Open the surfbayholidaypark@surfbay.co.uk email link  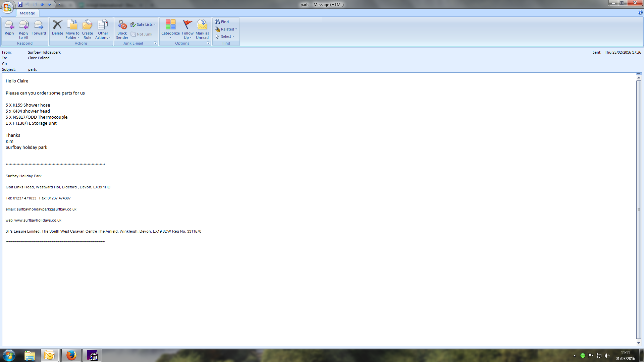[46, 209]
